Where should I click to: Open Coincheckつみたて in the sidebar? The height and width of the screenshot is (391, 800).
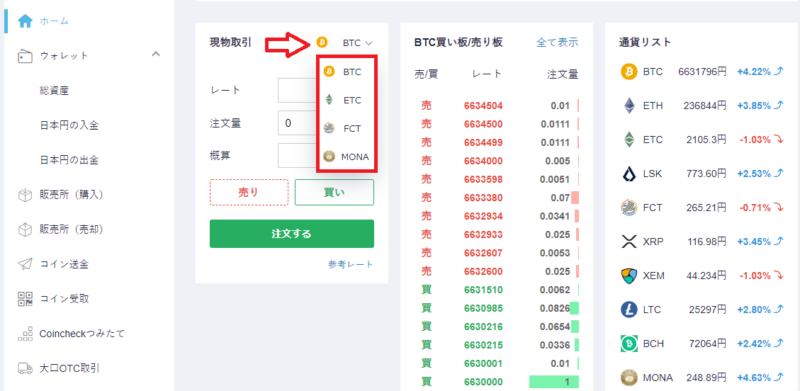(82, 334)
